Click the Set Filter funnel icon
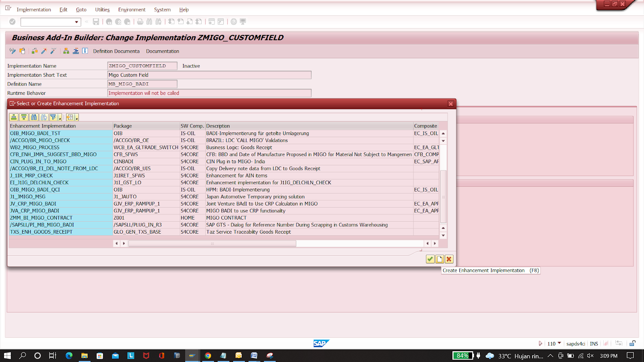This screenshot has height=362, width=644. [x=53, y=117]
